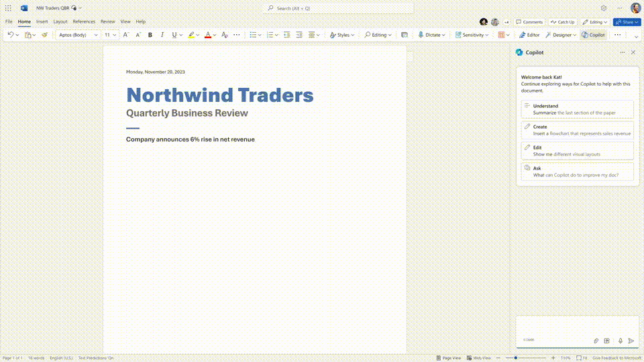
Task: Expand the Styles dropdown
Action: 343,35
